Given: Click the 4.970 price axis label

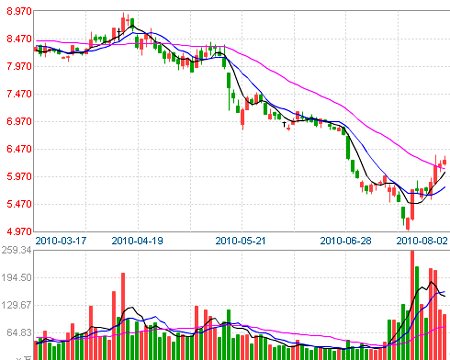Looking at the screenshot, I should [19, 231].
